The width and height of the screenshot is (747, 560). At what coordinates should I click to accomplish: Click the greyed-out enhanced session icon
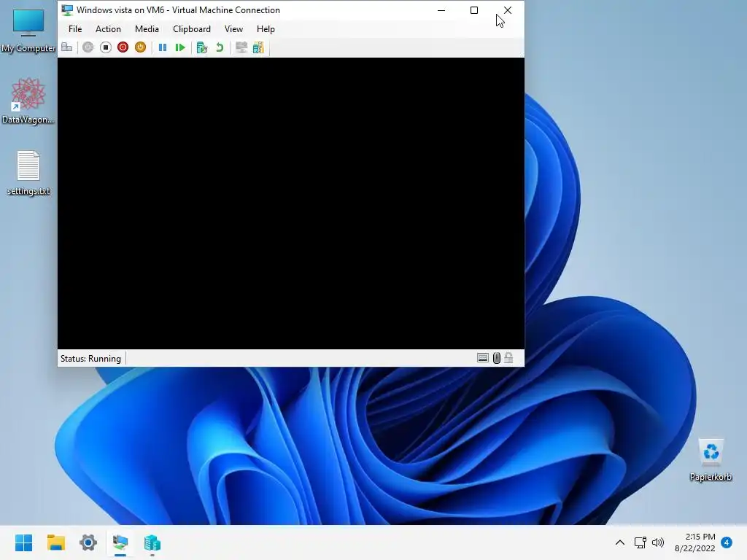[x=241, y=47]
